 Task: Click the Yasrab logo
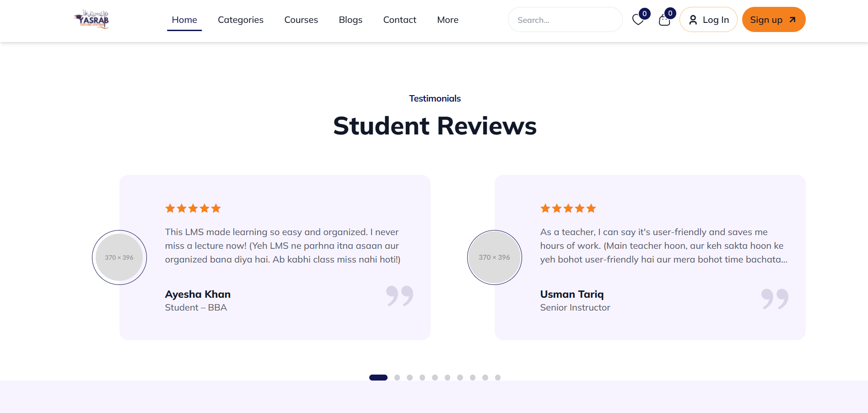(92, 20)
